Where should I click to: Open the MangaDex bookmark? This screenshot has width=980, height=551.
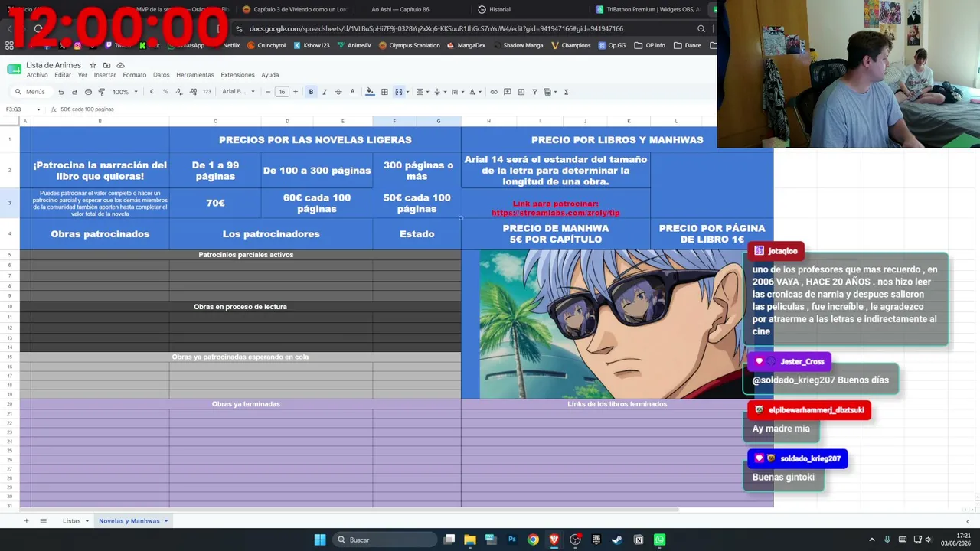466,45
